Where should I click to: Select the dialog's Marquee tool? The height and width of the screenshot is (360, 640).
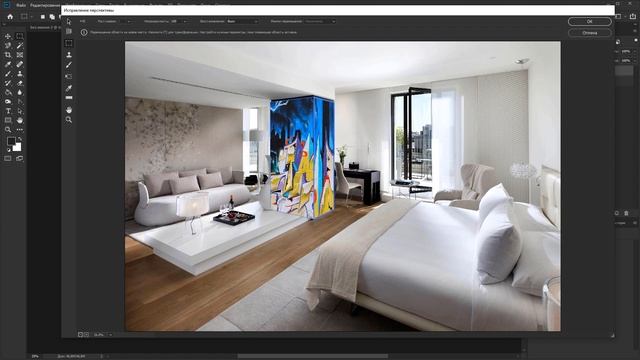coord(69,43)
